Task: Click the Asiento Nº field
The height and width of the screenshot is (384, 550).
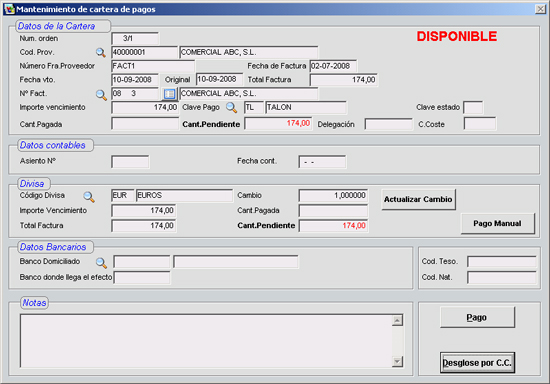Action: tap(130, 162)
